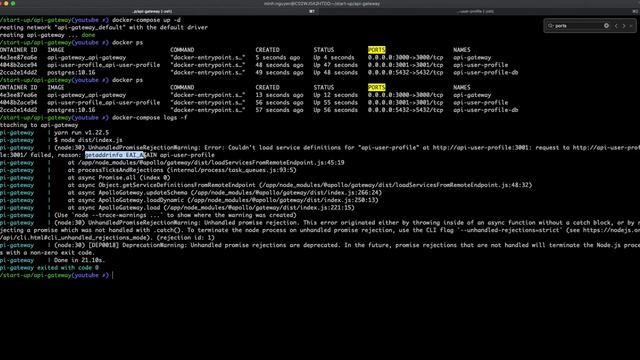Click the highlighted PORTS header above "5 seconds ago" row
The image size is (640, 360).
pos(376,50)
